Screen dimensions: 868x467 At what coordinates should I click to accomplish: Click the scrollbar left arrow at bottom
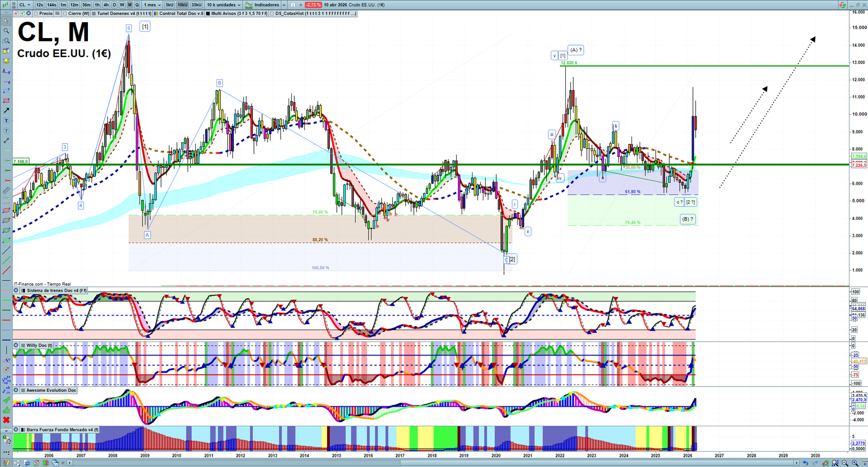[x=70, y=463]
